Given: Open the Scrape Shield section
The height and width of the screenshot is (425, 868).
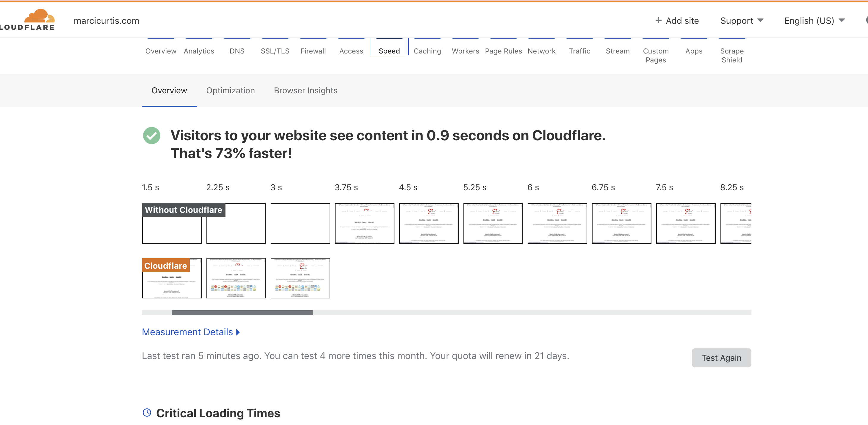Looking at the screenshot, I should pyautogui.click(x=731, y=55).
